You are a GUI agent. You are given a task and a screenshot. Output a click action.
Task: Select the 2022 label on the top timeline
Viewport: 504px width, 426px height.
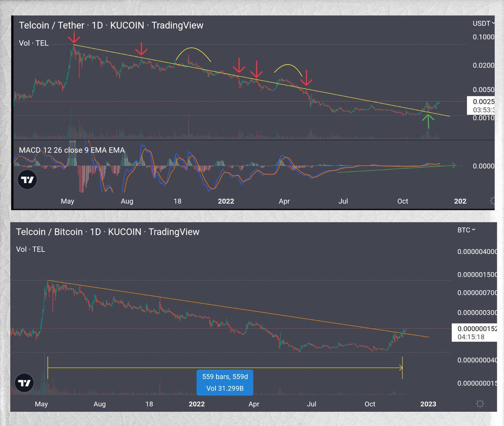pos(226,201)
